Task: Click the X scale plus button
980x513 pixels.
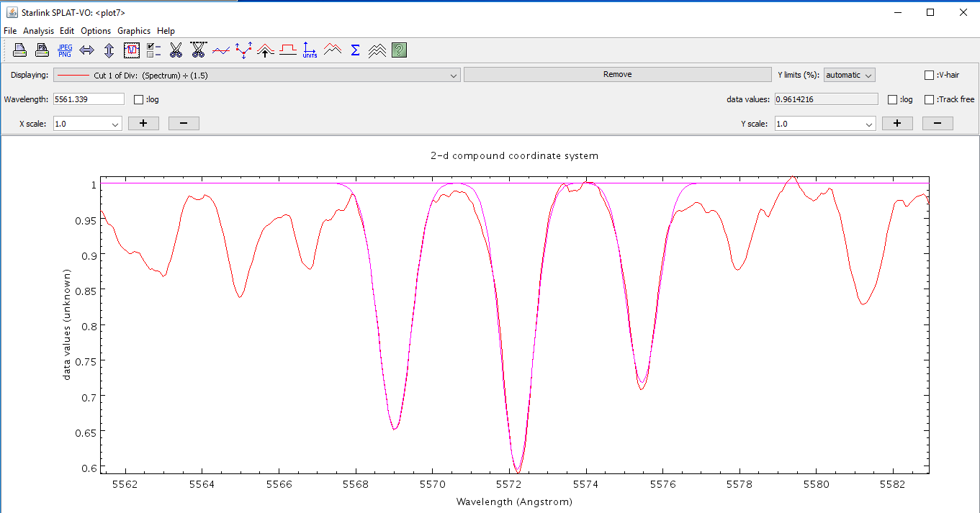Action: pyautogui.click(x=143, y=124)
